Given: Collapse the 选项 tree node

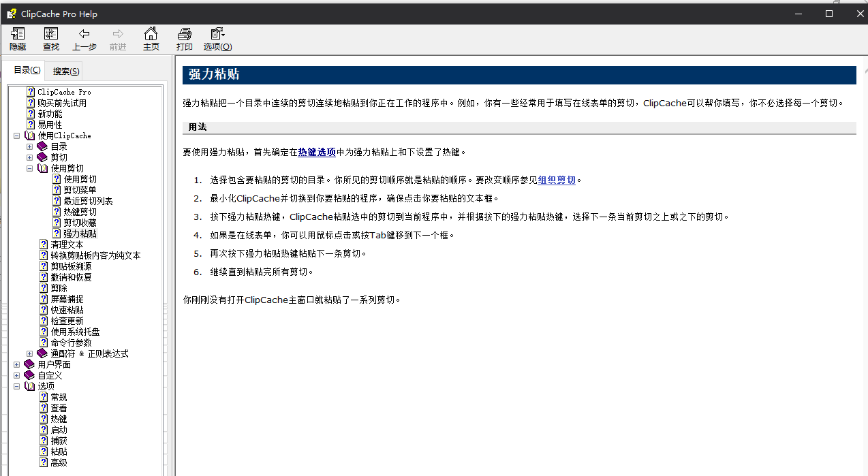Looking at the screenshot, I should (16, 386).
